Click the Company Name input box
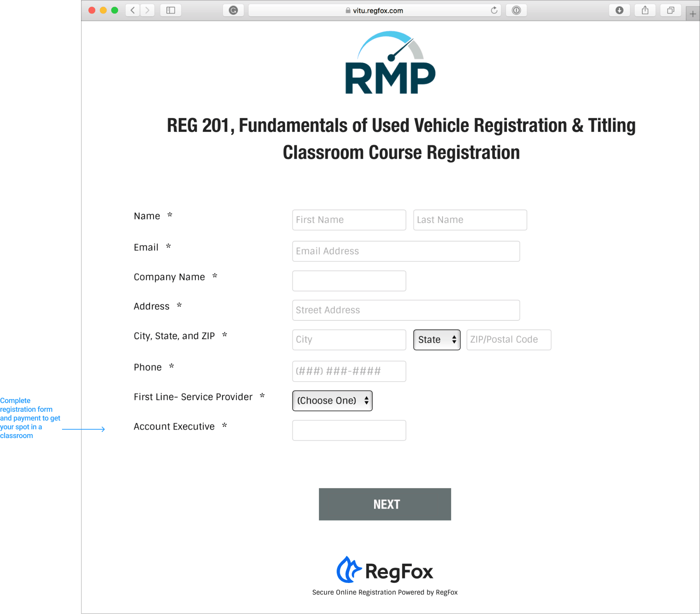Screen dimensions: 700x614 (349, 281)
